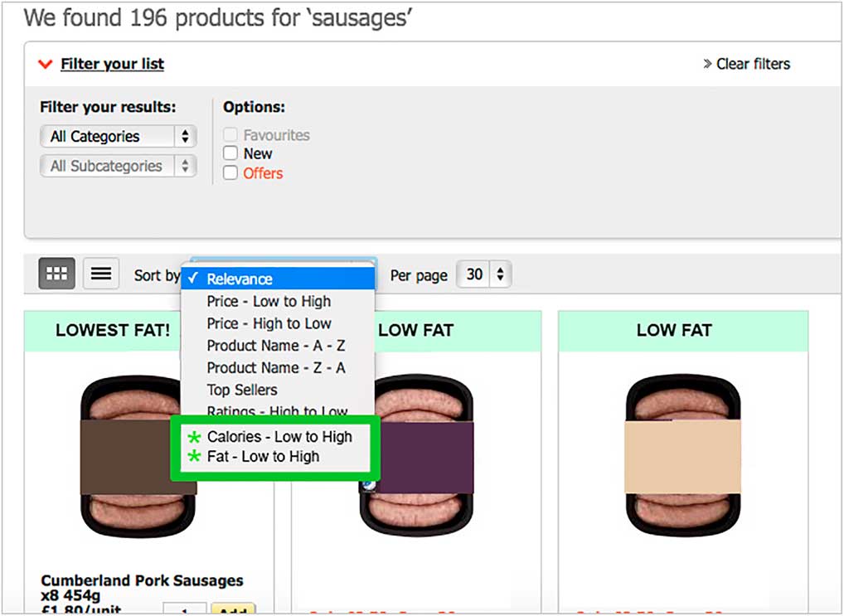The height and width of the screenshot is (616, 844).
Task: Select Price - High to Low option
Action: pos(269,324)
